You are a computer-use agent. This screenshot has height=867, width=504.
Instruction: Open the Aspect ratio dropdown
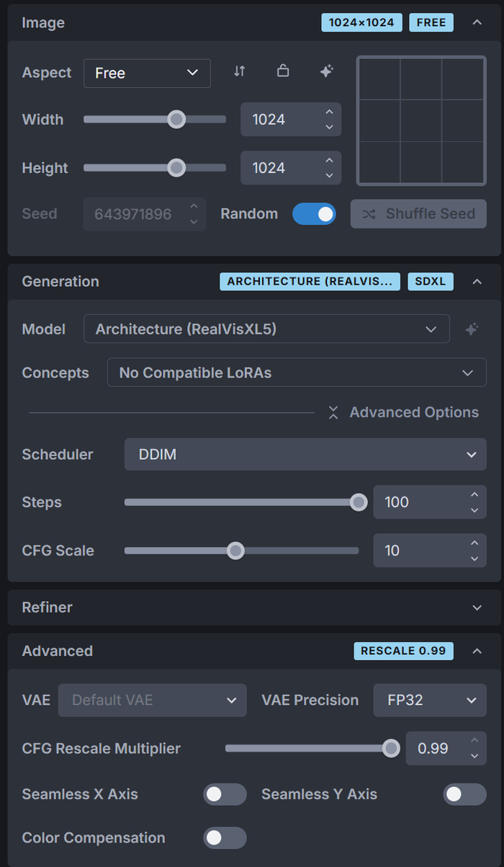point(147,73)
